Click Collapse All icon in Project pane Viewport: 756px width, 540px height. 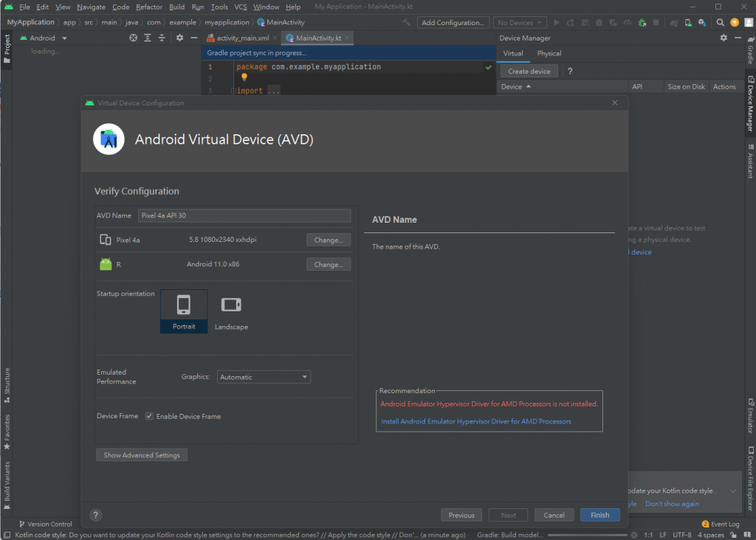click(x=162, y=38)
